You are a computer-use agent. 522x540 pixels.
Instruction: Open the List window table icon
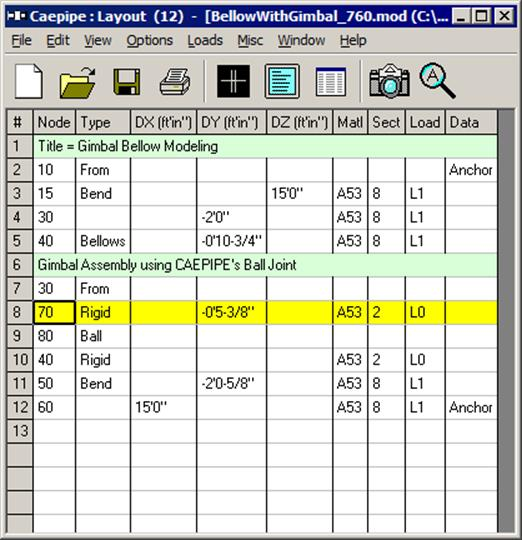point(331,82)
